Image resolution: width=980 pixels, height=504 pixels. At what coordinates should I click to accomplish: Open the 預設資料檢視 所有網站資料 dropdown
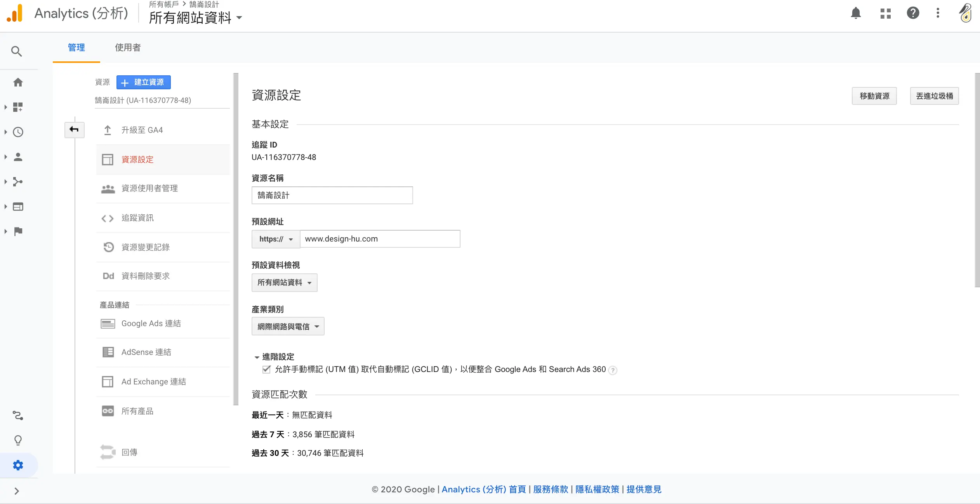pos(284,282)
